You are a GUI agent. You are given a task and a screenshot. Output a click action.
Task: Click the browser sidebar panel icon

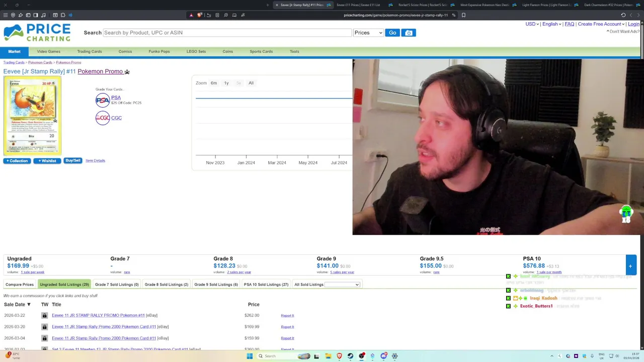coord(35,15)
